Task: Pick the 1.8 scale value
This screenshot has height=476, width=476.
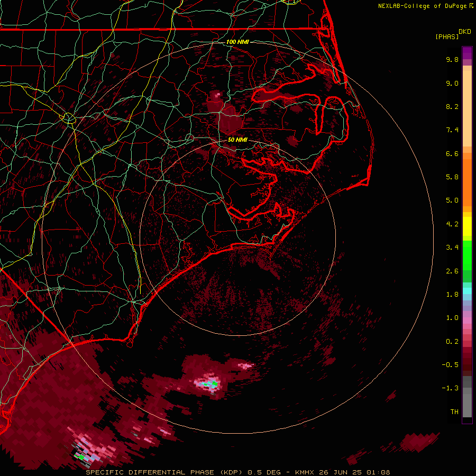Action: tap(452, 295)
